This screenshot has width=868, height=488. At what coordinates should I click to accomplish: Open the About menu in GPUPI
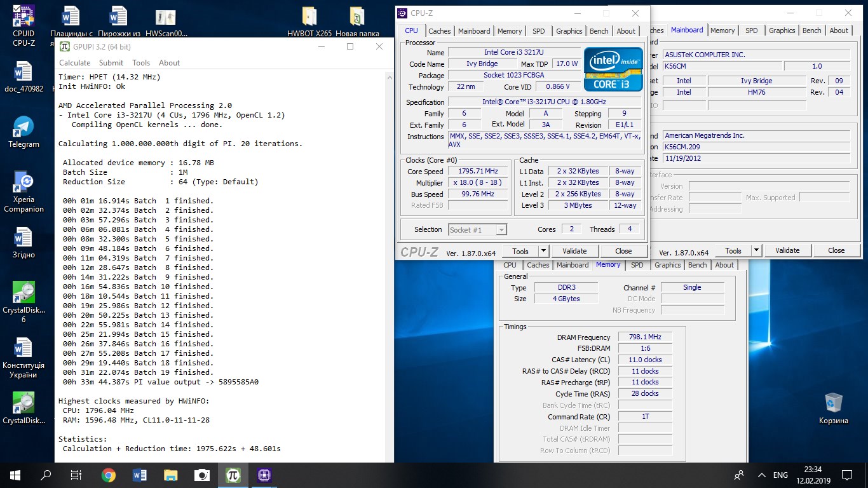pyautogui.click(x=169, y=62)
